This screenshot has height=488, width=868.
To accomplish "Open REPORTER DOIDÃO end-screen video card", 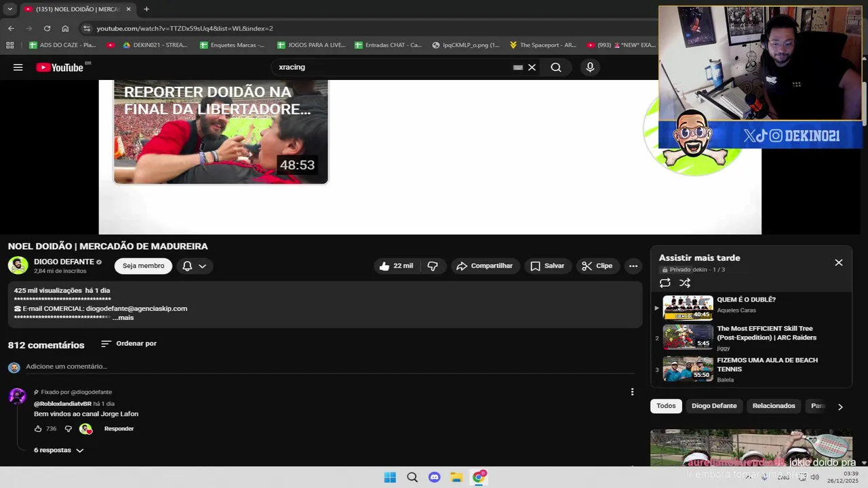I will tap(220, 131).
